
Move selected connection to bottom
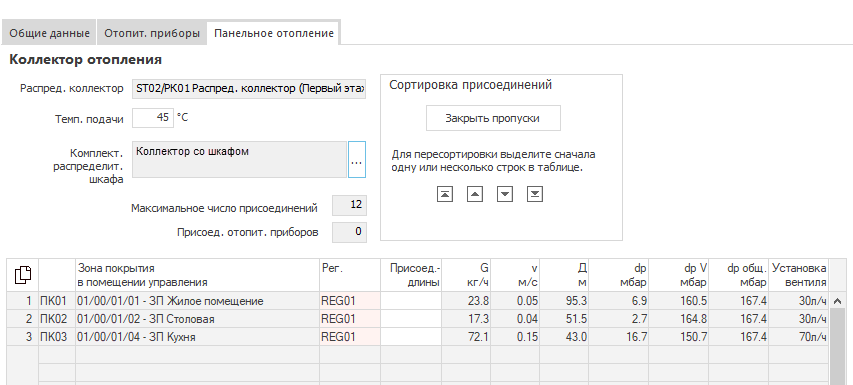click(535, 194)
